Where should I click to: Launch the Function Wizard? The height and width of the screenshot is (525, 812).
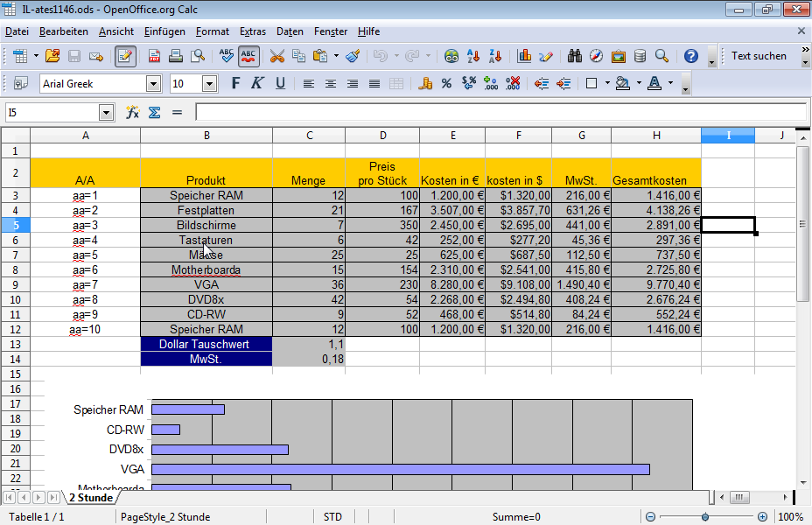(x=133, y=112)
